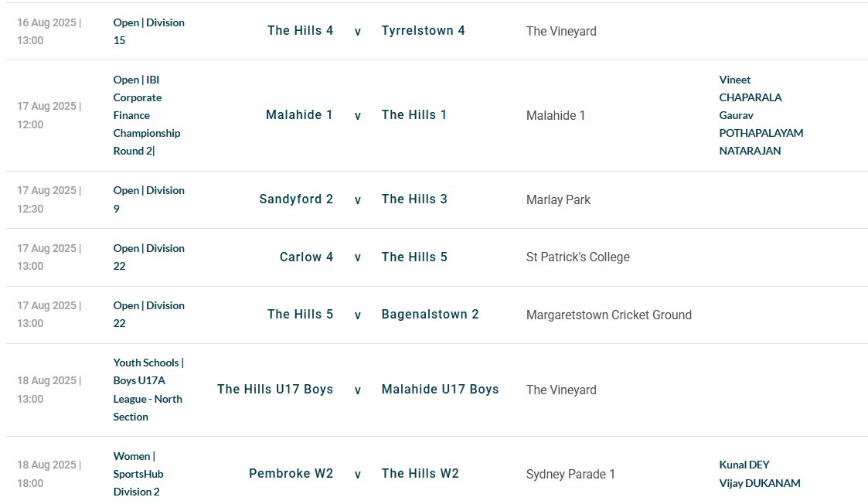This screenshot has width=868, height=504.
Task: Open IBI Corporate Finance Championship competition
Action: (147, 115)
